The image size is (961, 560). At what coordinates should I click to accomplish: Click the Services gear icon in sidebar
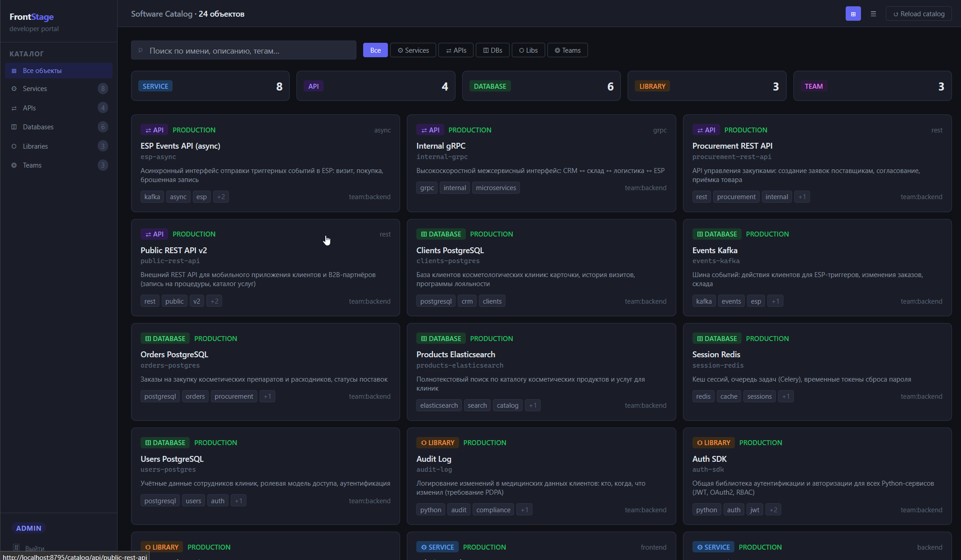(14, 89)
